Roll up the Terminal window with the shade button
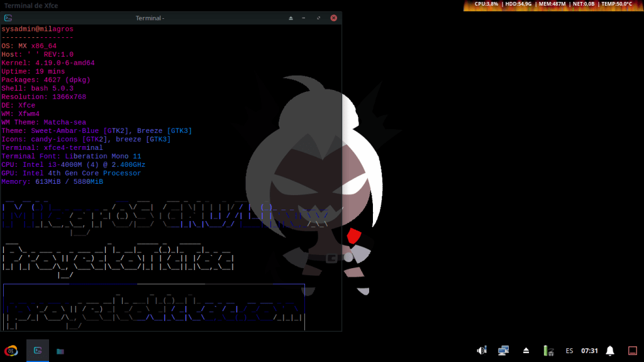 pyautogui.click(x=291, y=18)
